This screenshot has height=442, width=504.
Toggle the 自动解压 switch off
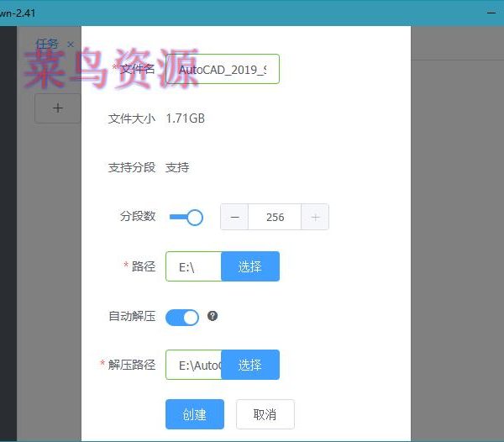(x=182, y=317)
